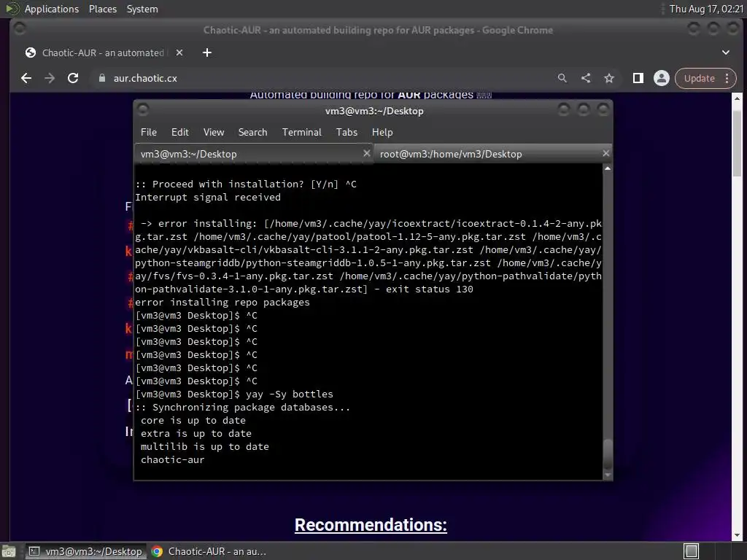Close the vm3@vm3 terminal tab
Image resolution: width=747 pixels, height=560 pixels.
click(x=366, y=153)
